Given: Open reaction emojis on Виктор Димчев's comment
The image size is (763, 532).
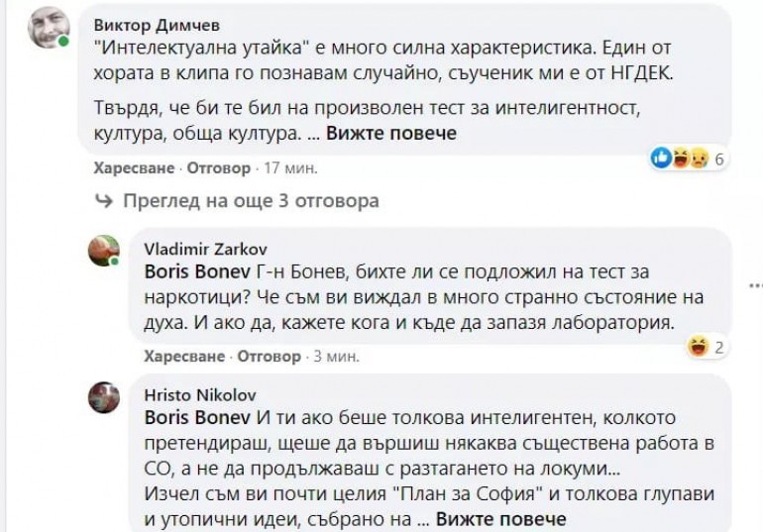Looking at the screenshot, I should 682,158.
